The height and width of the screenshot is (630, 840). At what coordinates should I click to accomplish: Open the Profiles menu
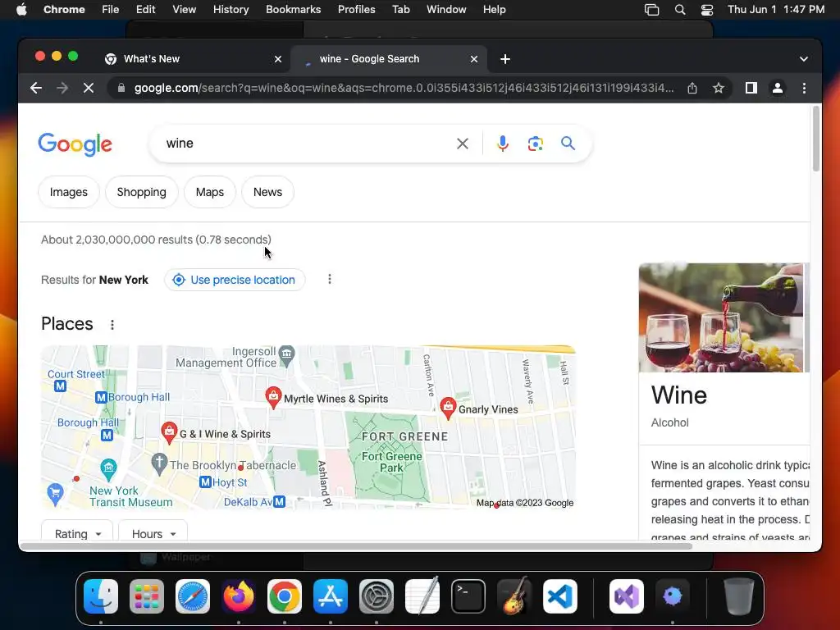(x=356, y=10)
